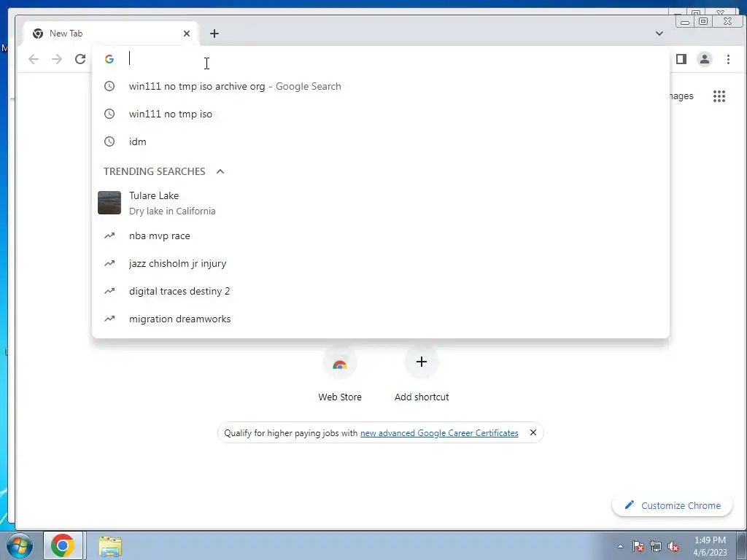Click the Tulare Lake thumbnail image
747x560 pixels.
[x=109, y=203]
